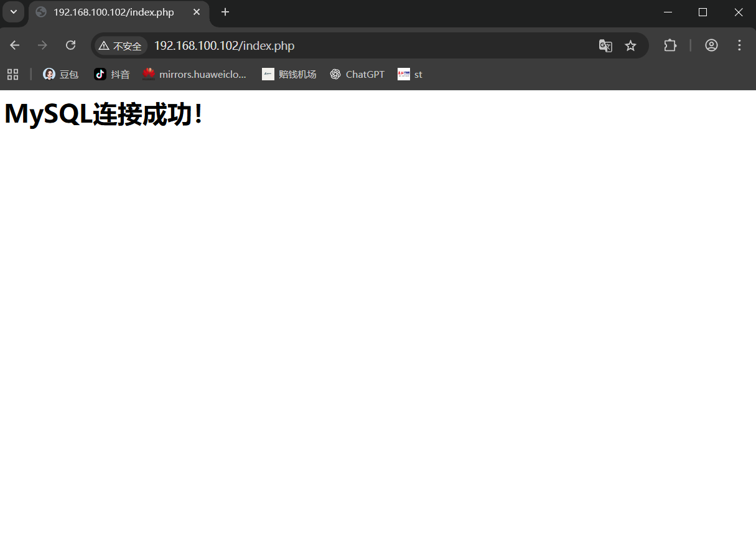The image size is (756, 546).
Task: Open the ChatGPT bookmark
Action: pyautogui.click(x=357, y=74)
